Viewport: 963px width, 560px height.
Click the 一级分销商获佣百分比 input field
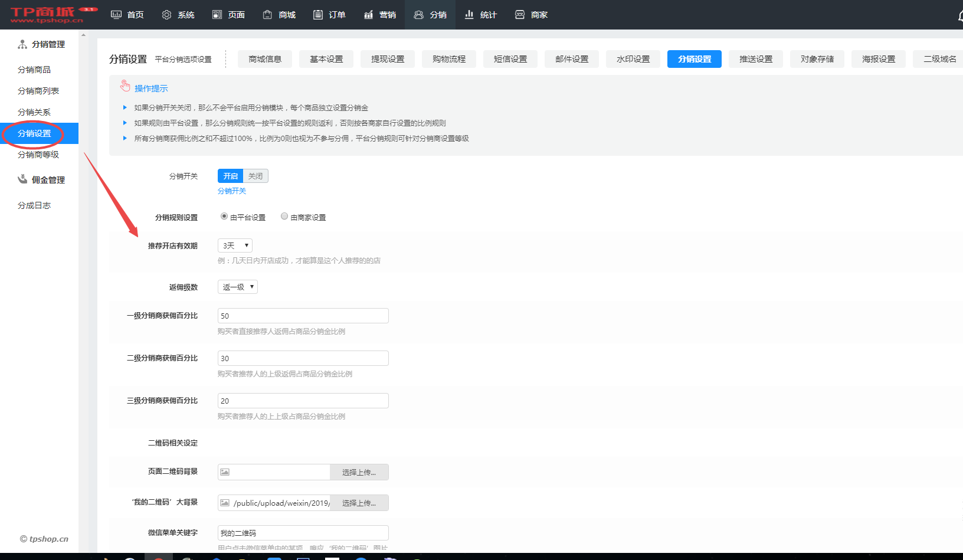coord(303,316)
